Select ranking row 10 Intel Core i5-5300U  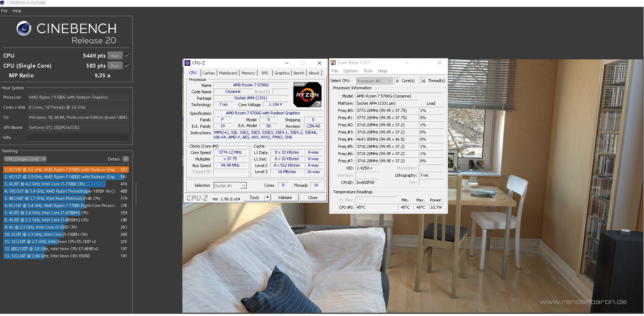66,234
